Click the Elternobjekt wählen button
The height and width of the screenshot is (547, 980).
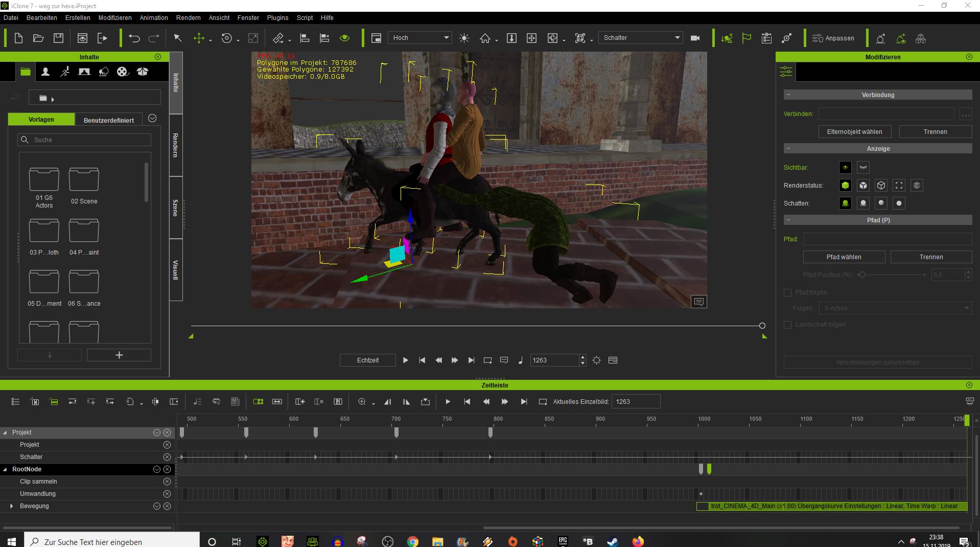[855, 132]
